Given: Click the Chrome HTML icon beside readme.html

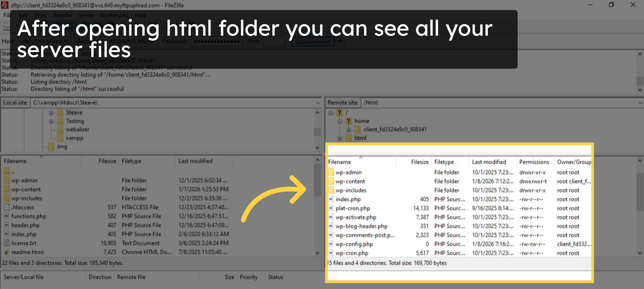Looking at the screenshot, I should pyautogui.click(x=6, y=252).
